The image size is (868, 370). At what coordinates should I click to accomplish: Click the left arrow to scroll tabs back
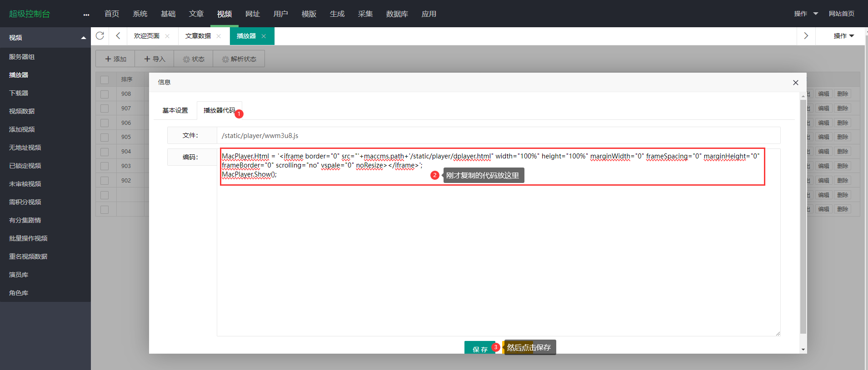pyautogui.click(x=118, y=36)
